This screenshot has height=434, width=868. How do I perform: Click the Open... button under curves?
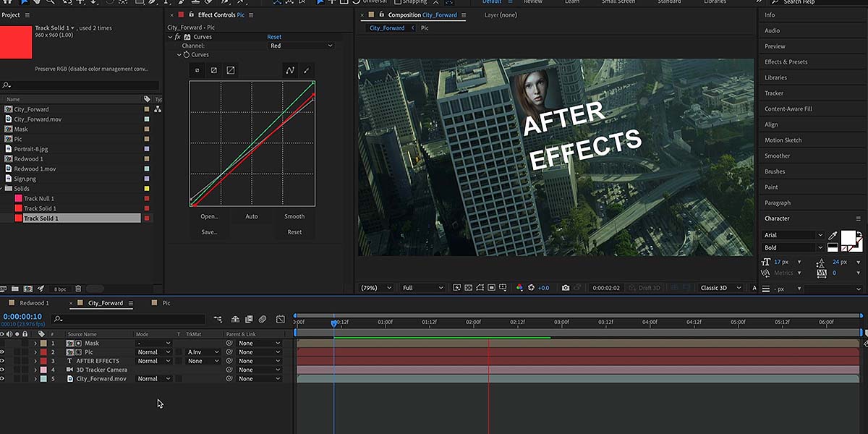click(209, 216)
